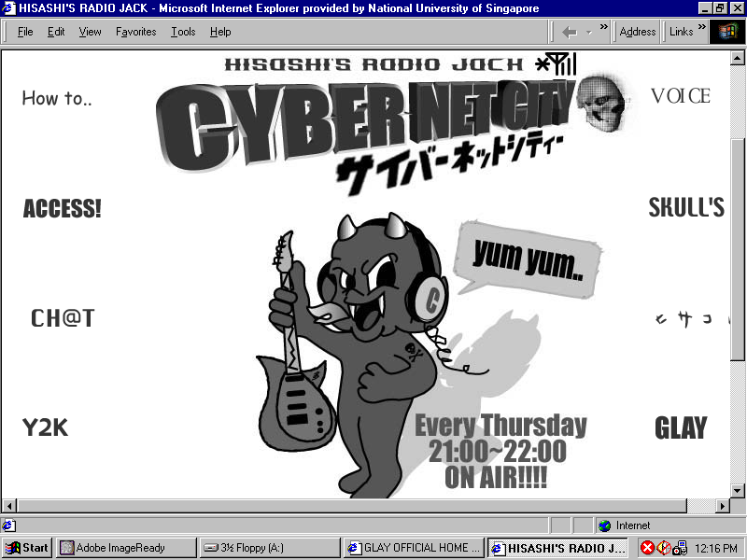Viewport: 747px width, 560px height.
Task: Open the Favorites menu
Action: click(x=135, y=32)
